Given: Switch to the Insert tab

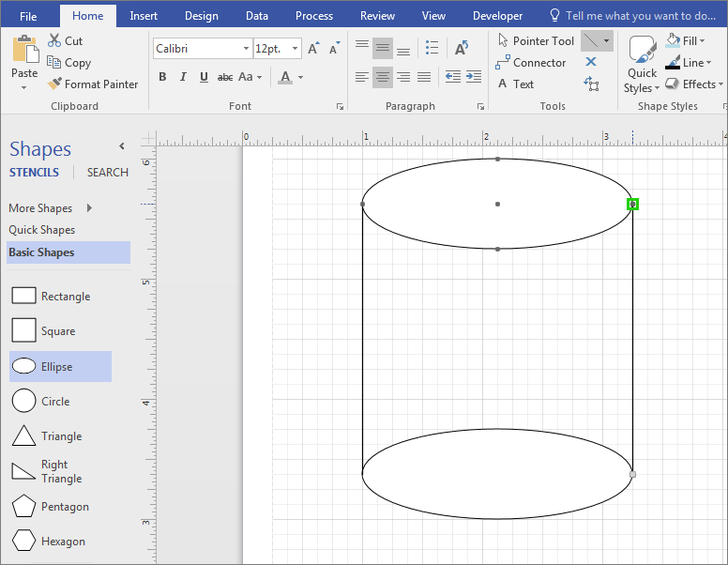Looking at the screenshot, I should point(144,16).
